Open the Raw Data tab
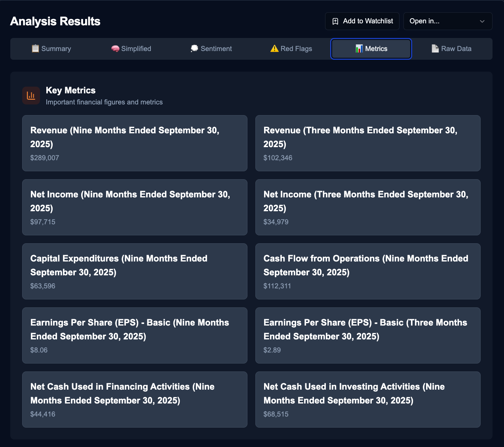The width and height of the screenshot is (504, 447). point(451,49)
